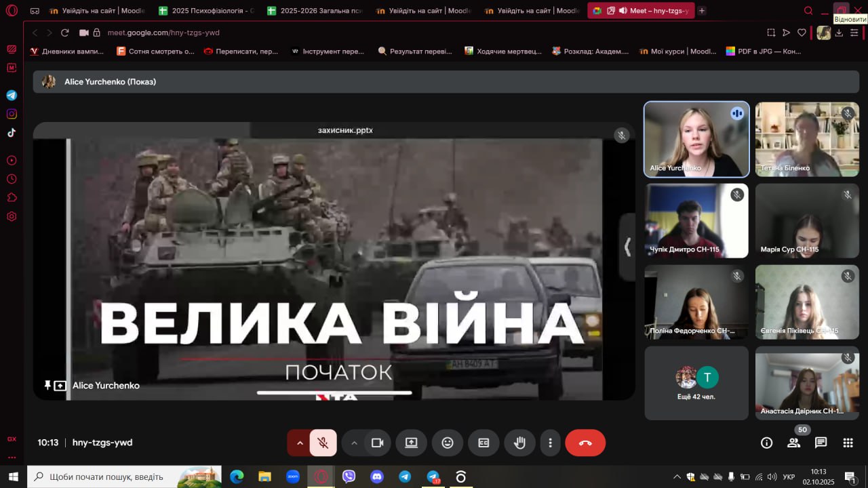The width and height of the screenshot is (868, 488).
Task: Collapse the participant tiles side panel arrow
Action: (627, 247)
